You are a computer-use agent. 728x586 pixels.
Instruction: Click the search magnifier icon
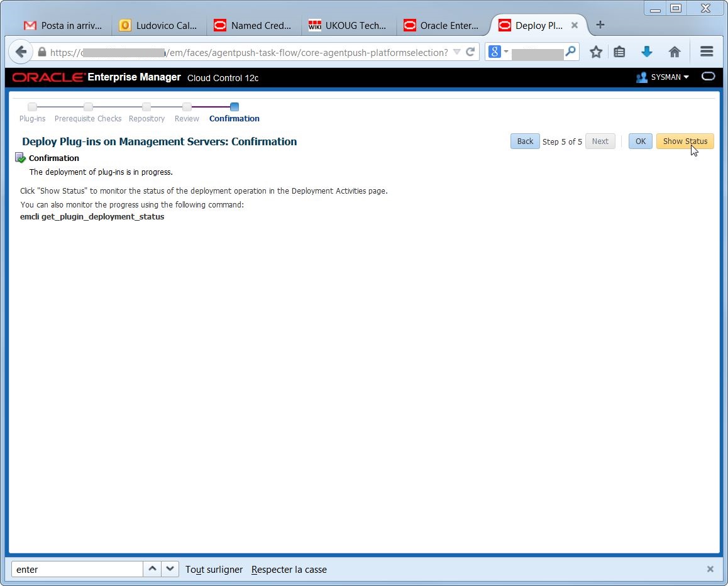(x=571, y=51)
